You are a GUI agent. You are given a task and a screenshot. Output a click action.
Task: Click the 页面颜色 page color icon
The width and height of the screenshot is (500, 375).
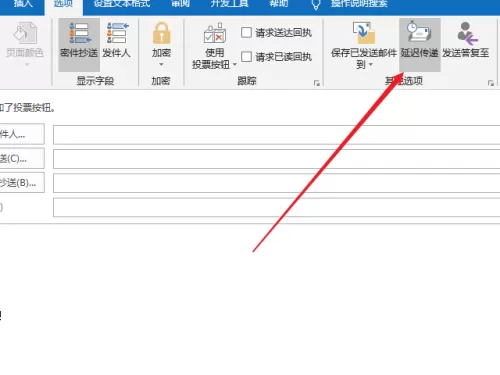(x=25, y=33)
